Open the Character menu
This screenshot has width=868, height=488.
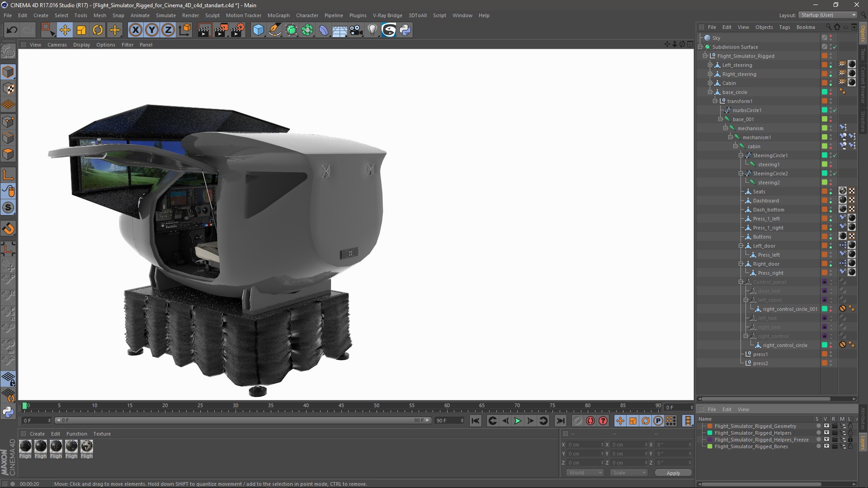click(x=307, y=15)
